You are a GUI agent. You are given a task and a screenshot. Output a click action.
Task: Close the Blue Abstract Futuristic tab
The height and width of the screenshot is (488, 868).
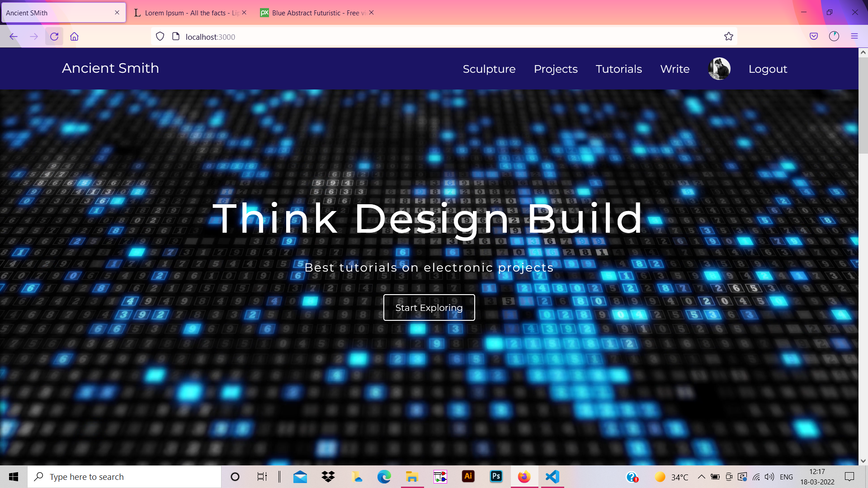tap(371, 13)
